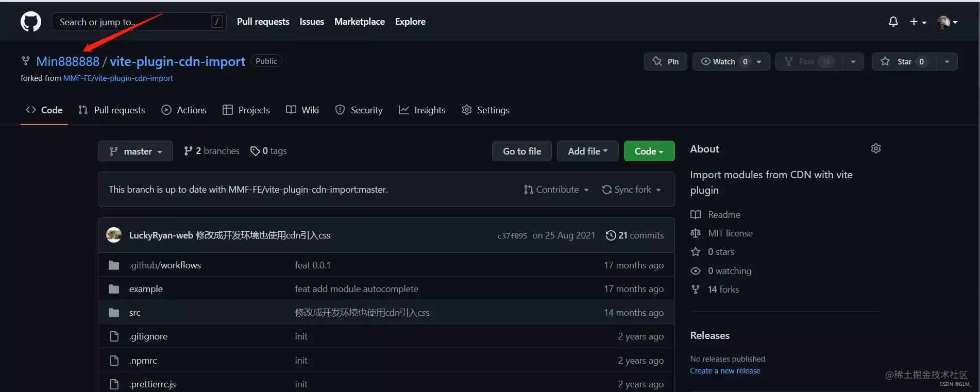Screen dimensions: 980x392
Task: Switch to the Projects tab
Action: click(246, 110)
